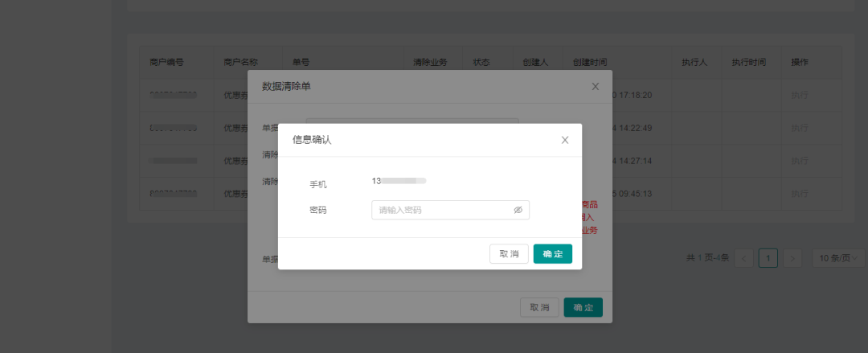Click the 创建时间 column header
The image size is (868, 353).
pos(590,62)
